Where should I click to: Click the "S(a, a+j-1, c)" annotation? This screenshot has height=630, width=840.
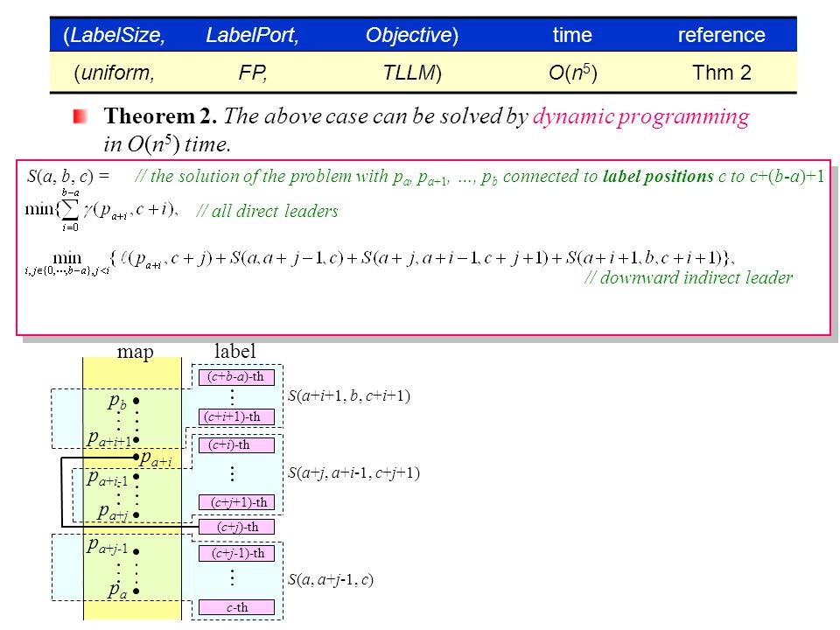click(331, 579)
